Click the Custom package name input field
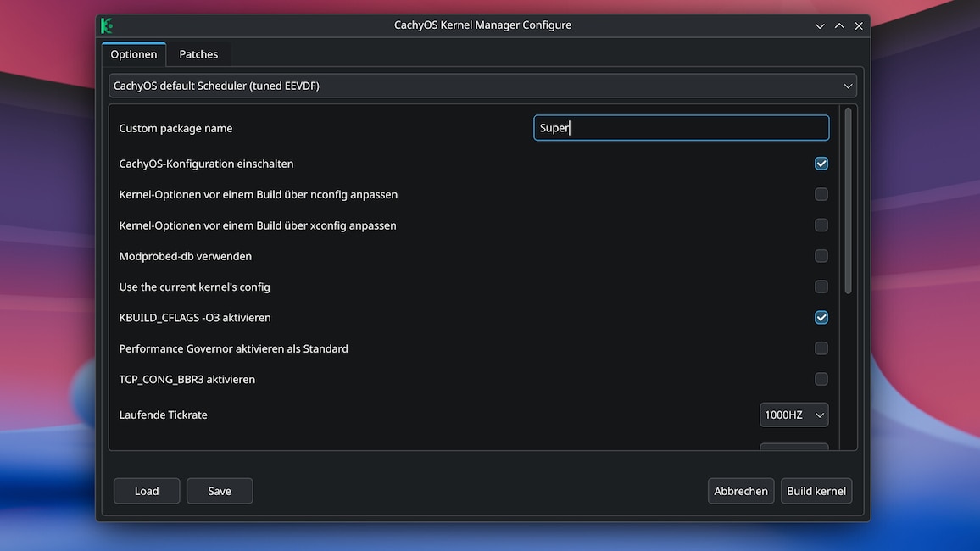 [x=682, y=128]
